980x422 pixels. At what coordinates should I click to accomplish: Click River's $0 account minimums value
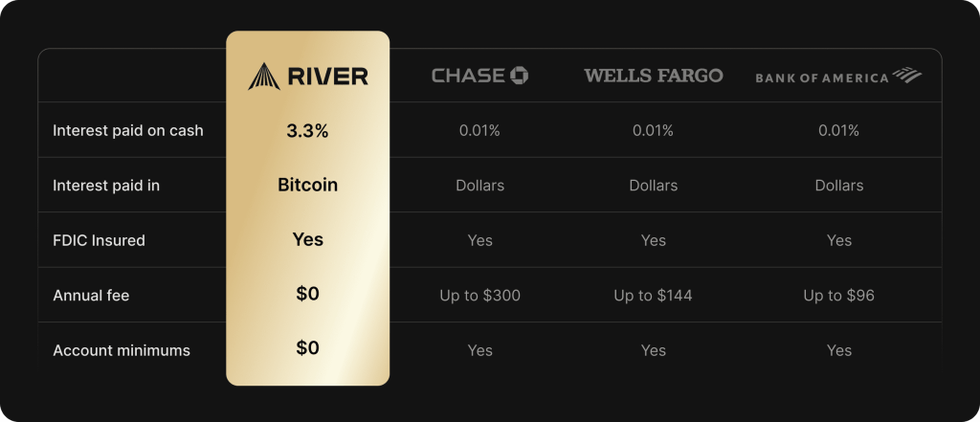(x=307, y=348)
